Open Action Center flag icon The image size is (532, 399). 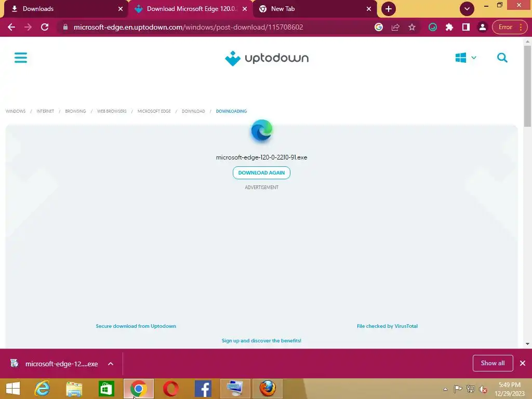tap(458, 389)
